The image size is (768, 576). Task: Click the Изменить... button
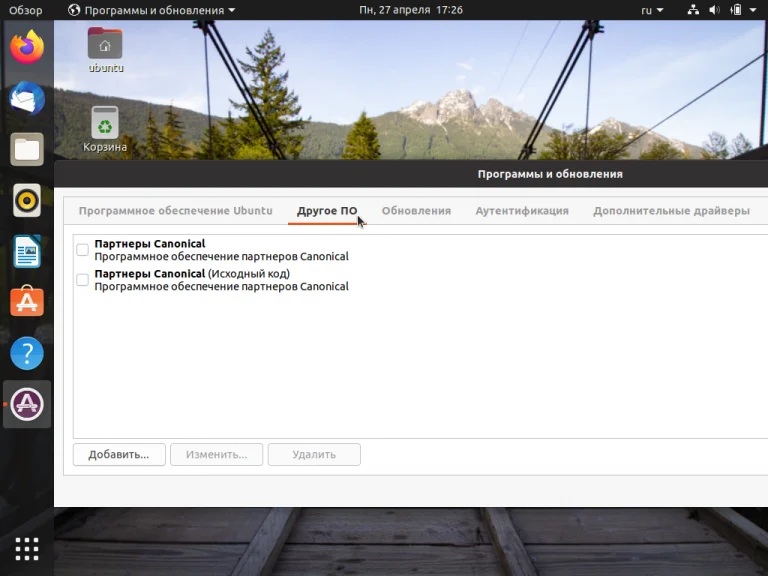point(216,455)
